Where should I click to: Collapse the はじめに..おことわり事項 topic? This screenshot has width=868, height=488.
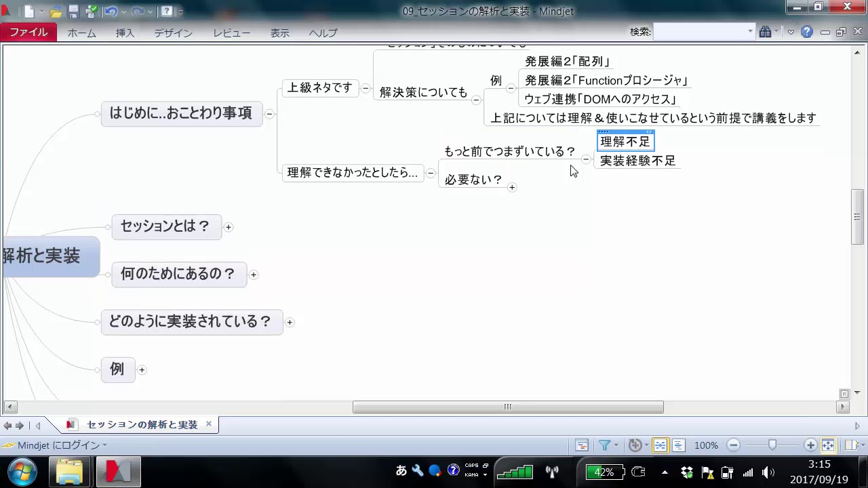tap(269, 114)
